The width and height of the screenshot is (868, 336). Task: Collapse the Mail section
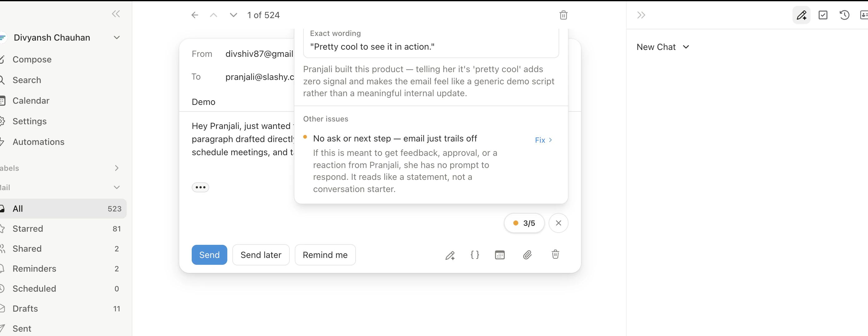(x=116, y=187)
